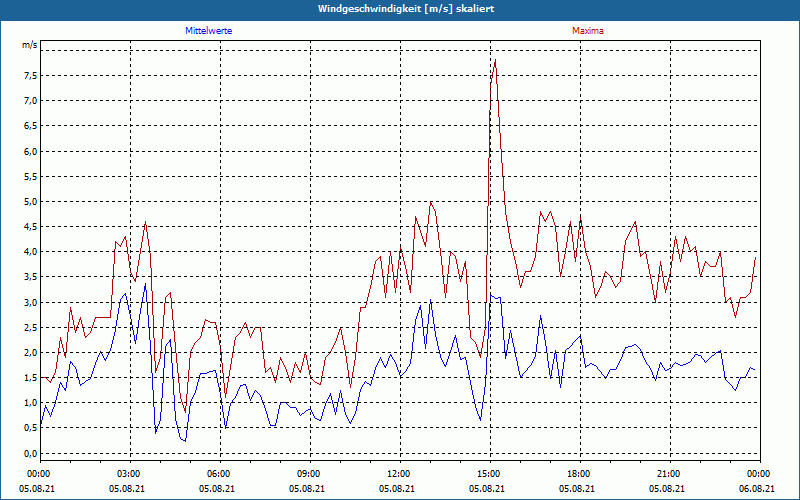The width and height of the screenshot is (800, 500).
Task: Click the '4,0' y-axis value
Action: click(31, 252)
